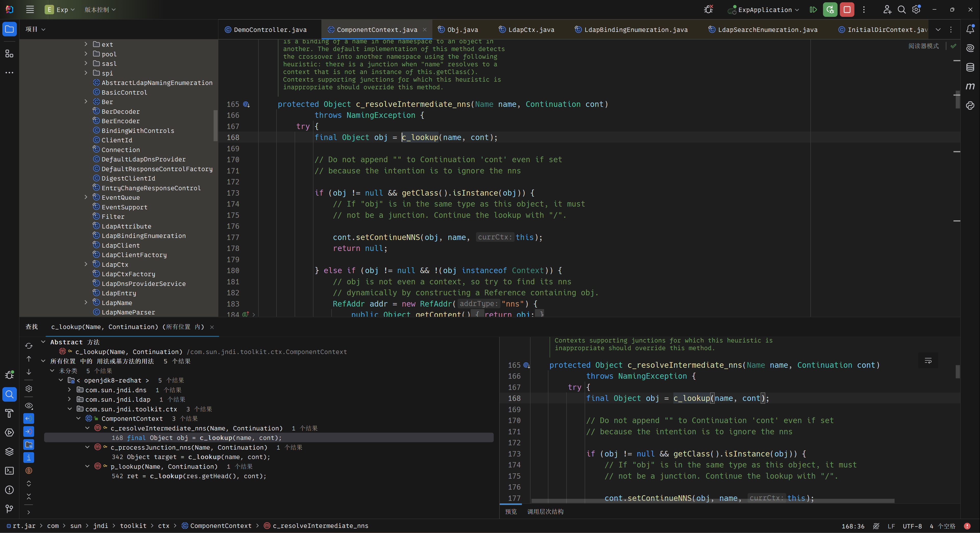980x533 pixels.
Task: Expand the LdapCtx tree node
Action: click(86, 264)
